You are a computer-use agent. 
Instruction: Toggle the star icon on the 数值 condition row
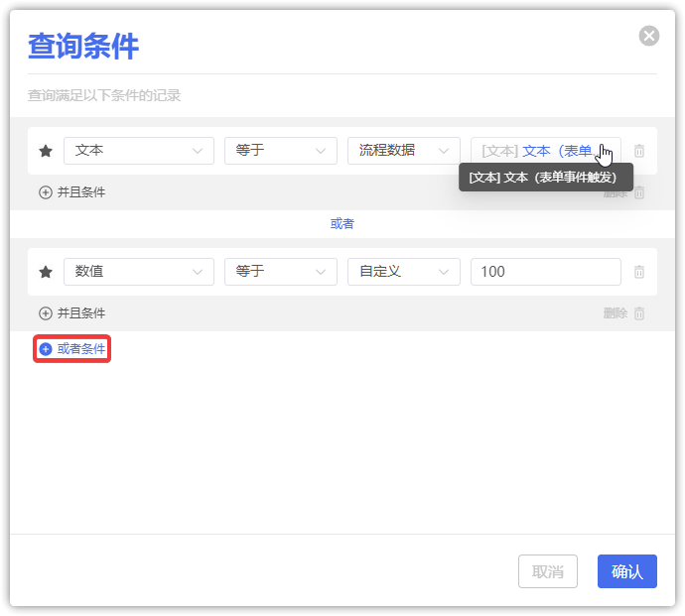tap(45, 272)
